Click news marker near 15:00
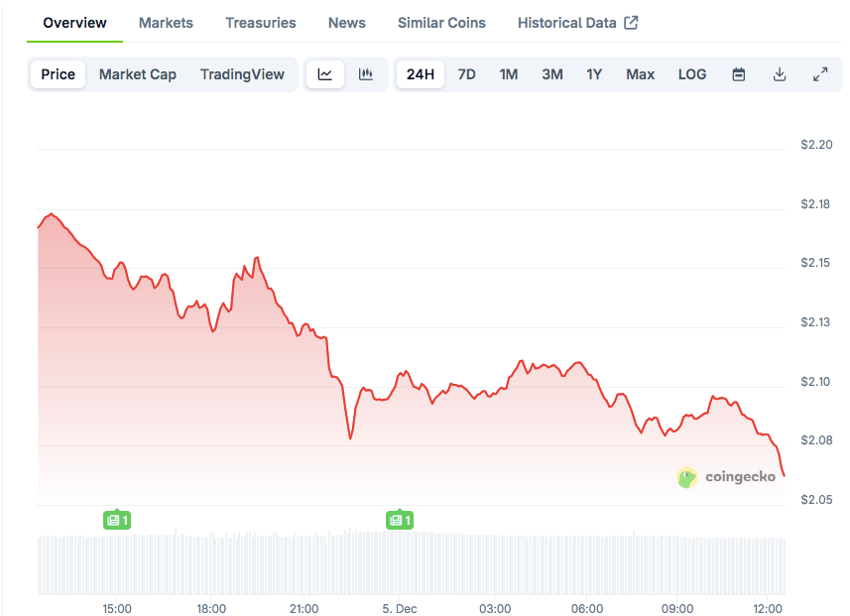Screen dimensions: 850x616 pos(117,520)
